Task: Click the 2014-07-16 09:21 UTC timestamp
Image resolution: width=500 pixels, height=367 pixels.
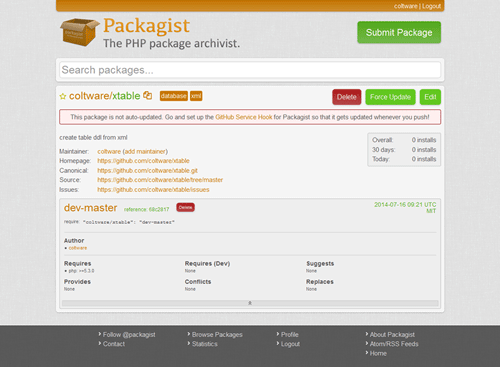Action: coord(405,204)
